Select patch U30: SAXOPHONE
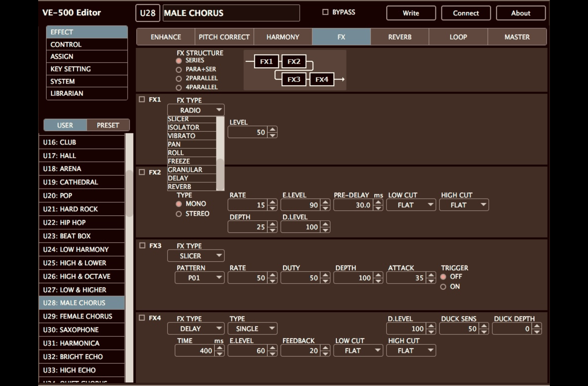Viewport: 588px width, 386px height. (x=82, y=330)
